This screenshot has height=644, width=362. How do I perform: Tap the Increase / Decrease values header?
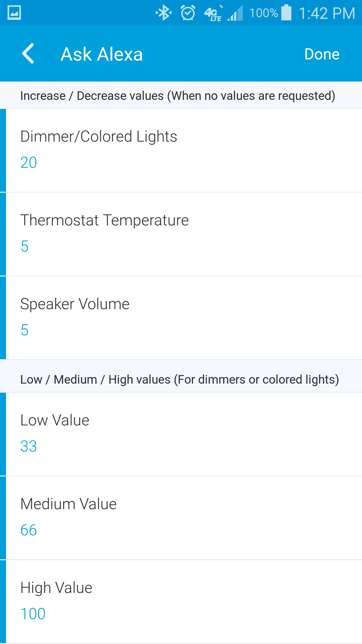178,96
